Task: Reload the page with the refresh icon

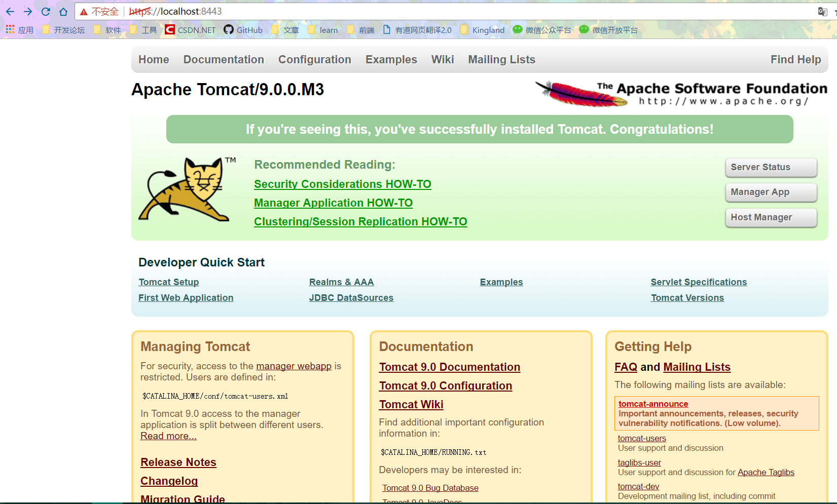Action: point(46,11)
